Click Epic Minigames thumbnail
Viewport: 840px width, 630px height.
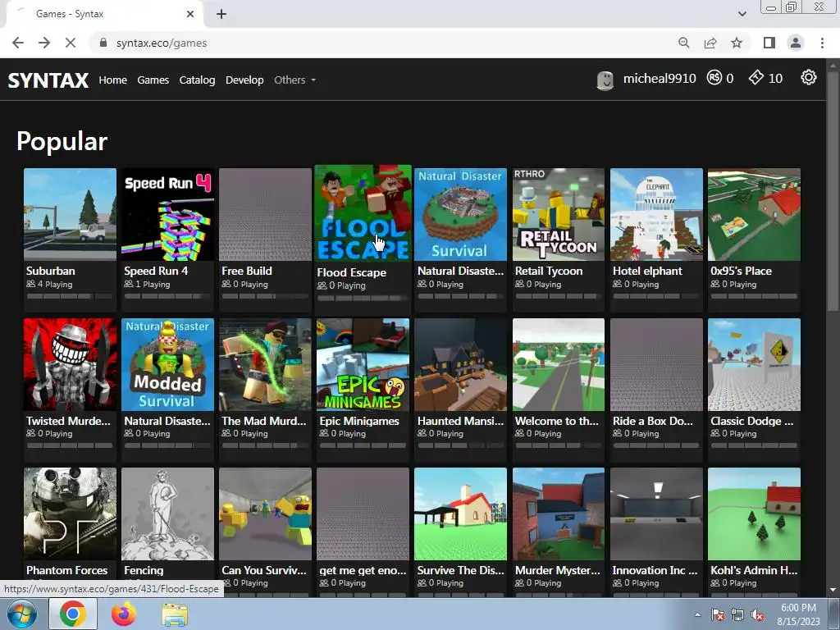coord(363,364)
